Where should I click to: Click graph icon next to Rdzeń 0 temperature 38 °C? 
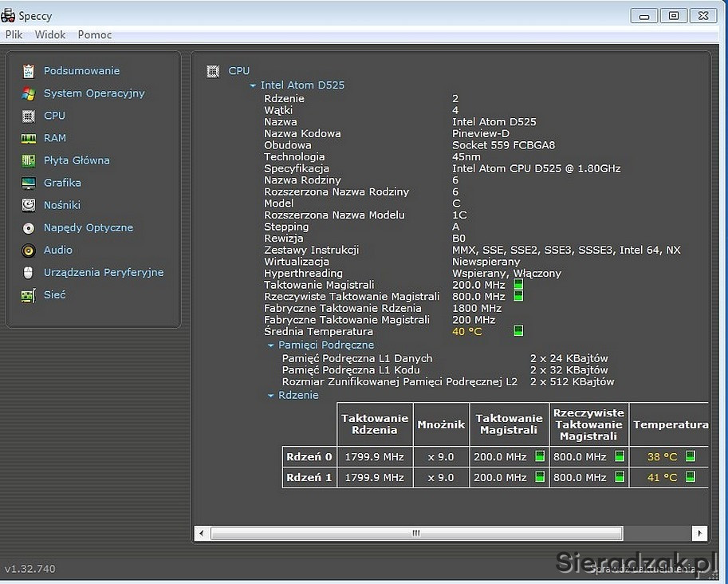(x=691, y=456)
